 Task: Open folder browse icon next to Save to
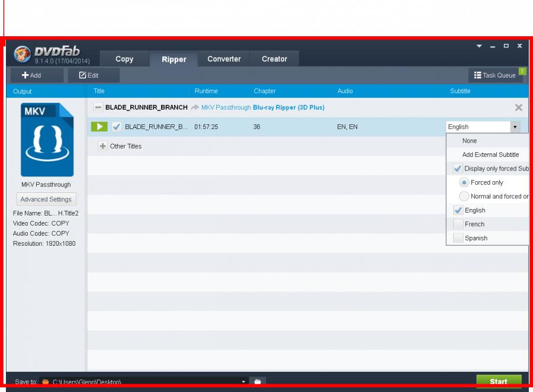[x=258, y=381]
